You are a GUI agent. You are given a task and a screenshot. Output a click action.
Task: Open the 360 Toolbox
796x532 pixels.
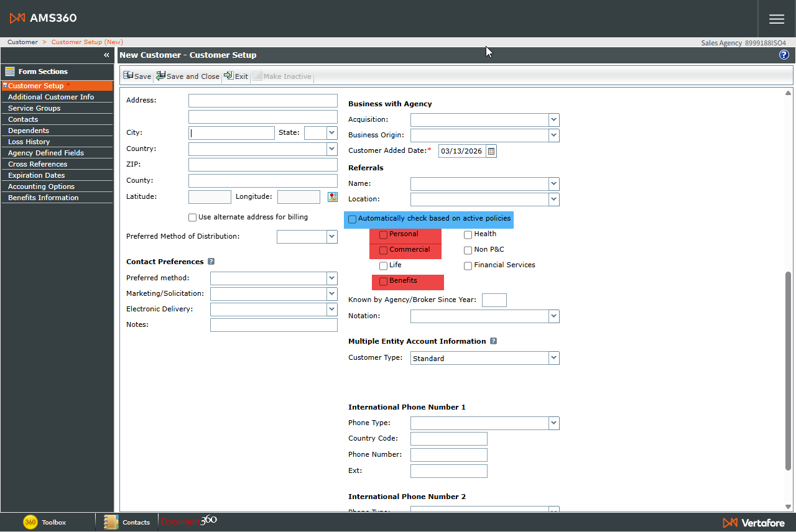[x=45, y=522]
